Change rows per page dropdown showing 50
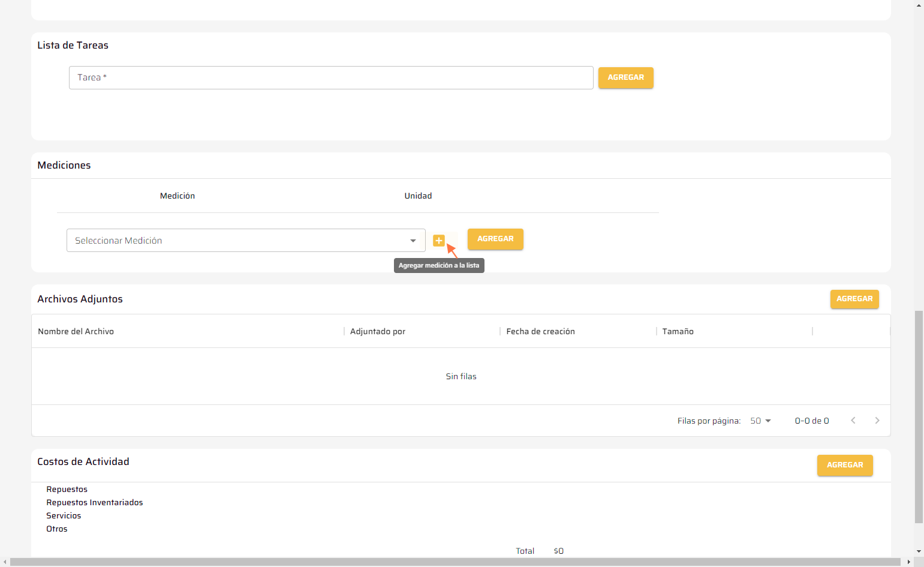This screenshot has width=924, height=567. tap(760, 421)
